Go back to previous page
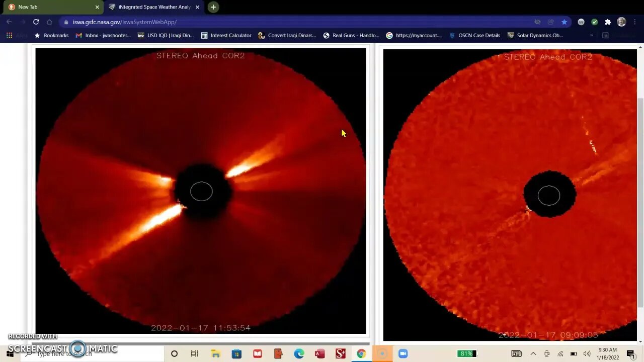Image resolution: width=644 pixels, height=362 pixels. 9,22
